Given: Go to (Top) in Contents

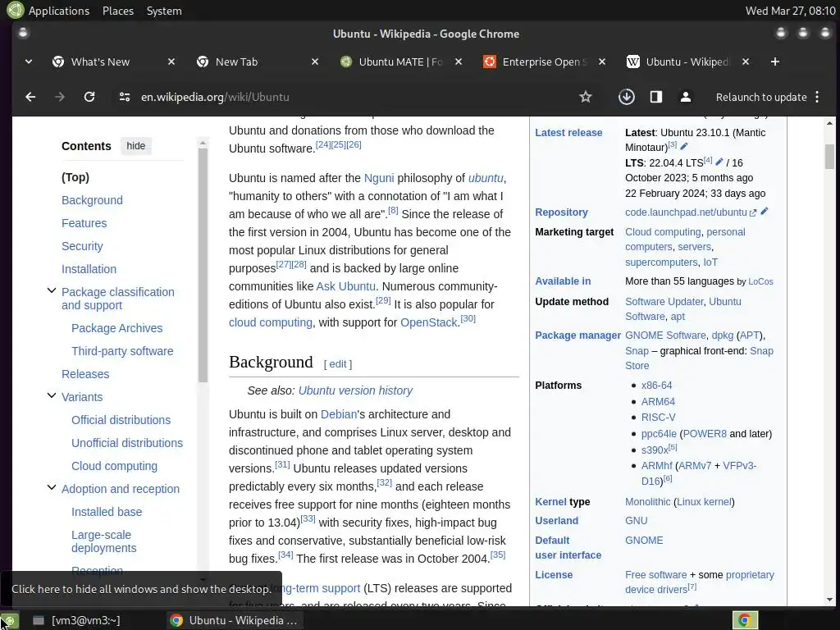Looking at the screenshot, I should click(75, 177).
